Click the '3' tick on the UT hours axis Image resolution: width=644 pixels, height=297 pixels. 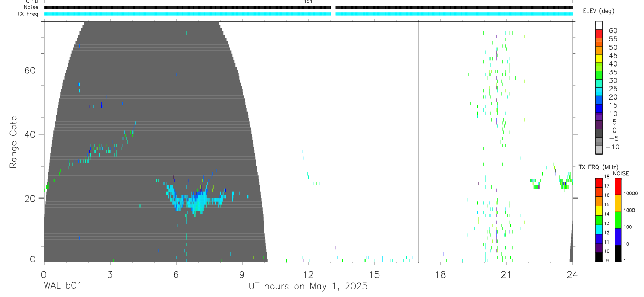click(110, 274)
